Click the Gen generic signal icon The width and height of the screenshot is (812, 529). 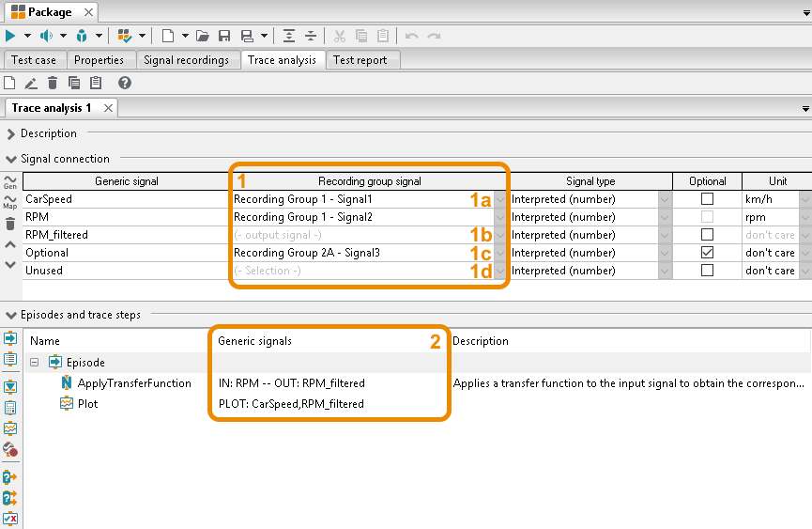[x=9, y=182]
